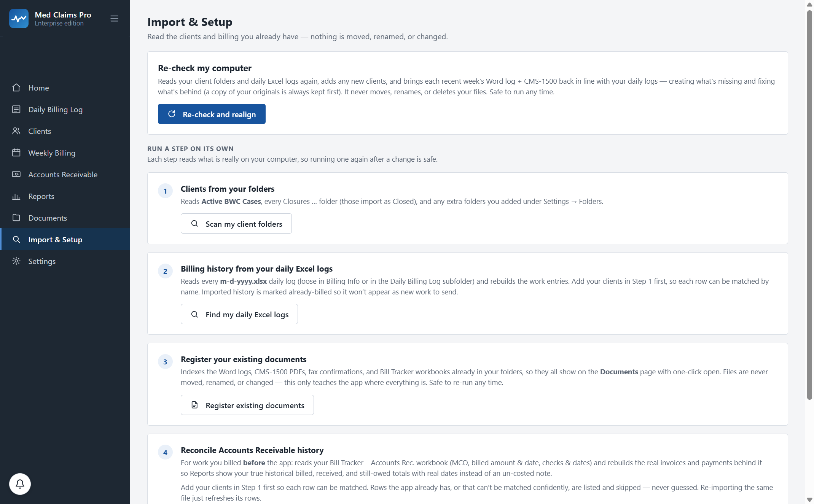This screenshot has width=814, height=504.
Task: Click Billing history from your daily Excel logs
Action: [x=256, y=269]
